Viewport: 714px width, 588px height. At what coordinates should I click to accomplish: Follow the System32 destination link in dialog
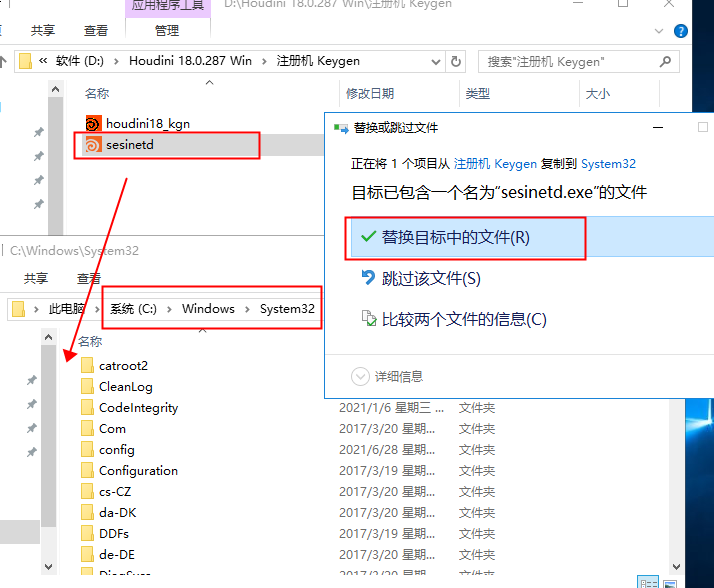(608, 164)
